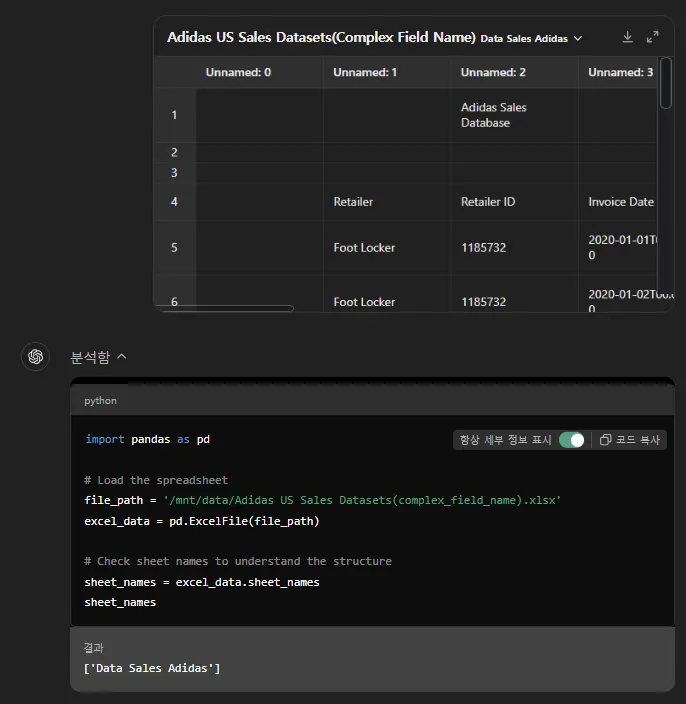Open the Data Sales Adidas sheet dropdown
The image size is (686, 704).
[531, 39]
